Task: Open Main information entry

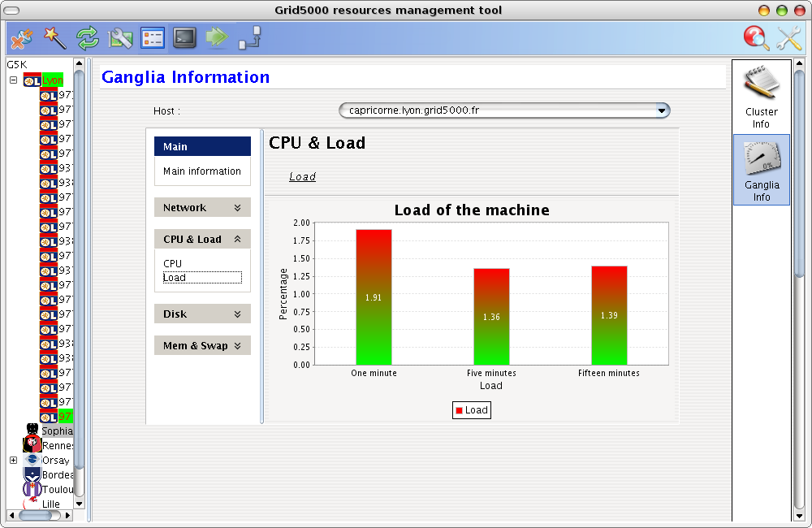Action: (202, 171)
